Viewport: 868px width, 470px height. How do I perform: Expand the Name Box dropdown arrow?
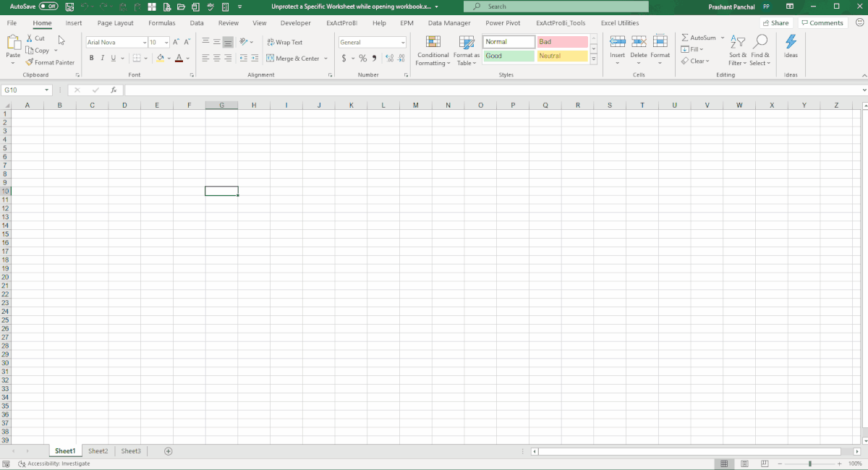[47, 90]
